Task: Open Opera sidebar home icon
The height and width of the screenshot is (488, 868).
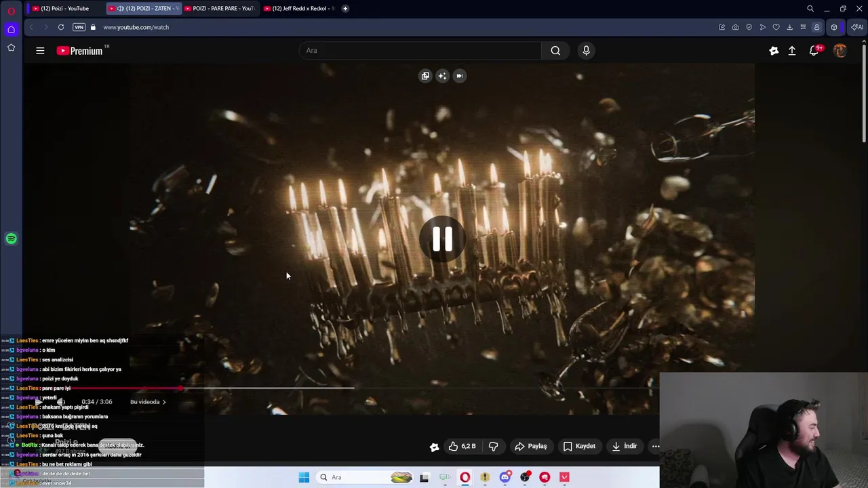Action: pyautogui.click(x=11, y=29)
